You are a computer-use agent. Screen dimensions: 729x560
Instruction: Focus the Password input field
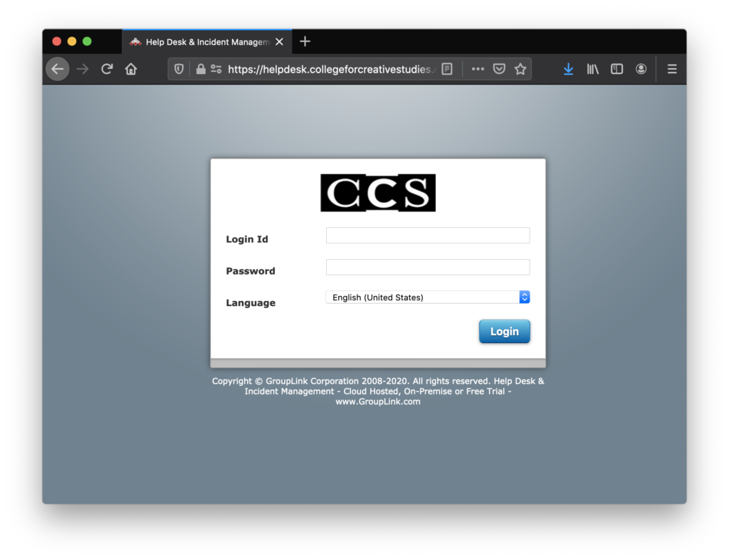pyautogui.click(x=428, y=268)
